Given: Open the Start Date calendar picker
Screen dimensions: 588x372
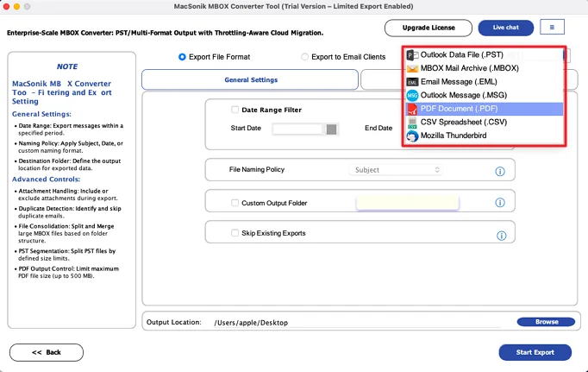Looking at the screenshot, I should 331,129.
